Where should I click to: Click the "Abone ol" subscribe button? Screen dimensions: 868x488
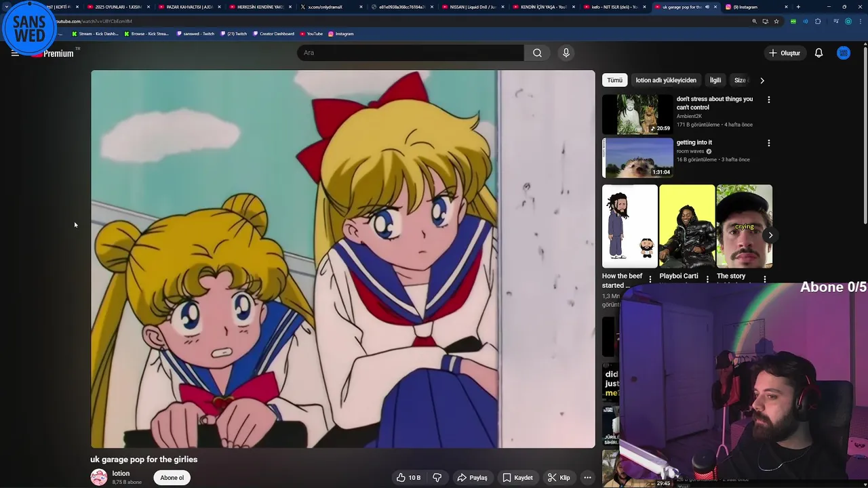pos(172,478)
